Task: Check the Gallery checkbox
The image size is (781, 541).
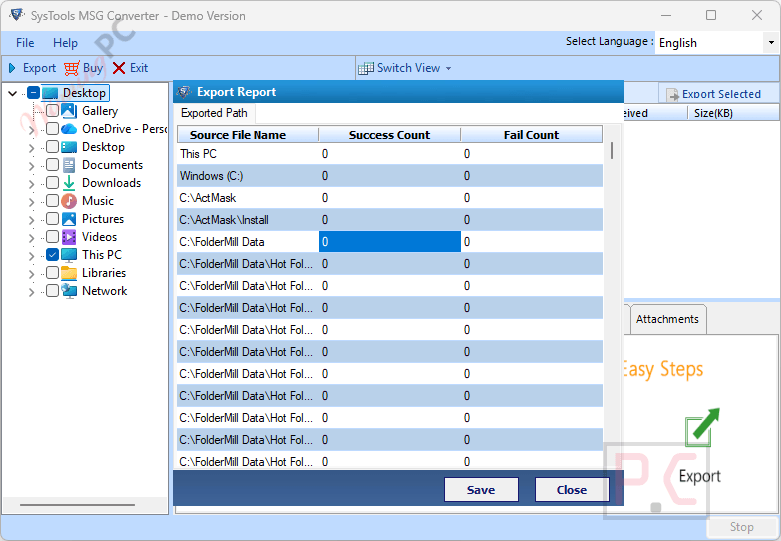Action: 52,111
